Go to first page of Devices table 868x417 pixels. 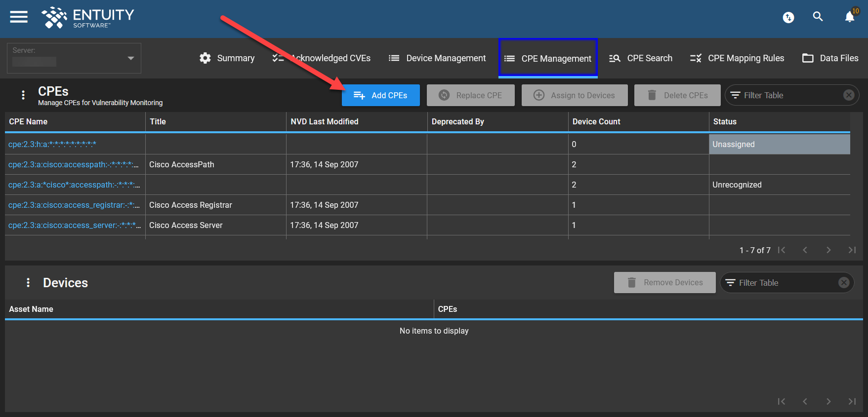coord(781,401)
